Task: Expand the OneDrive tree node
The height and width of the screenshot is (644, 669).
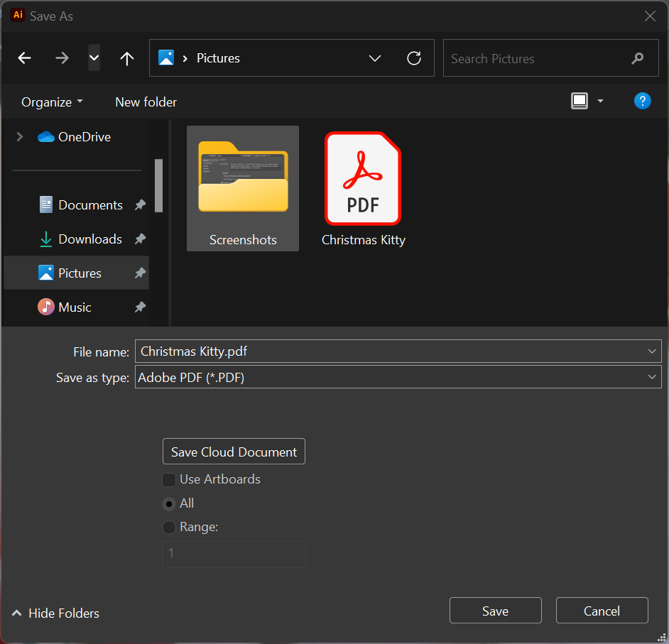Action: [20, 137]
